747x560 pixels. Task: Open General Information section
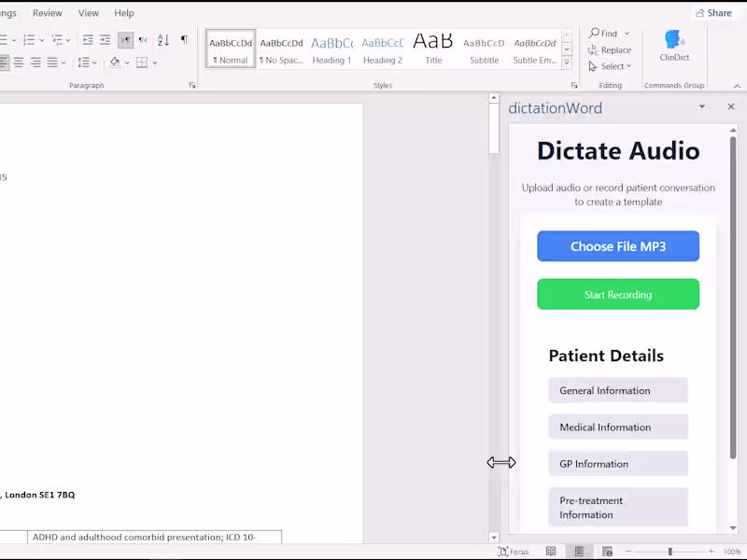pyautogui.click(x=618, y=390)
